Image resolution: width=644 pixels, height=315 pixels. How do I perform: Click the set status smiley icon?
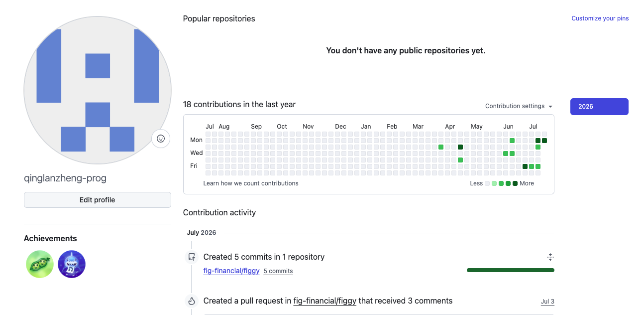click(161, 139)
